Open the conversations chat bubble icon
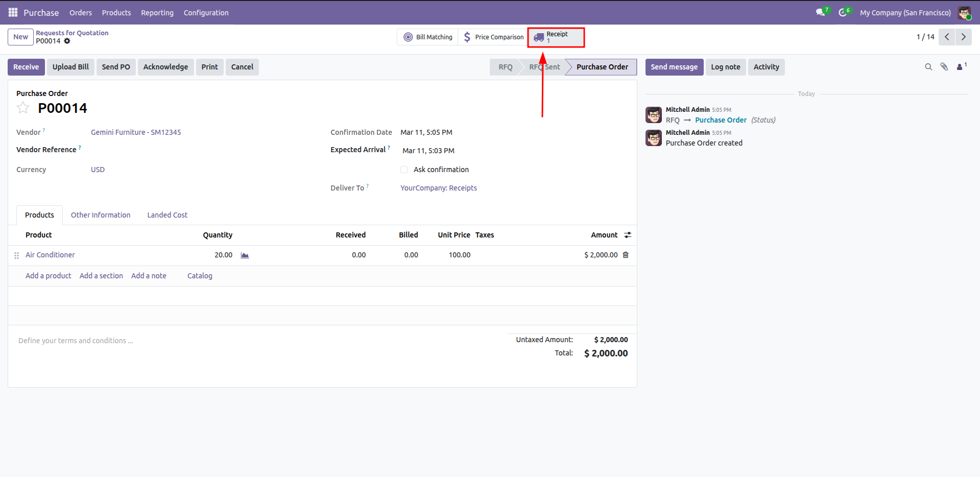The image size is (980, 477). point(820,12)
